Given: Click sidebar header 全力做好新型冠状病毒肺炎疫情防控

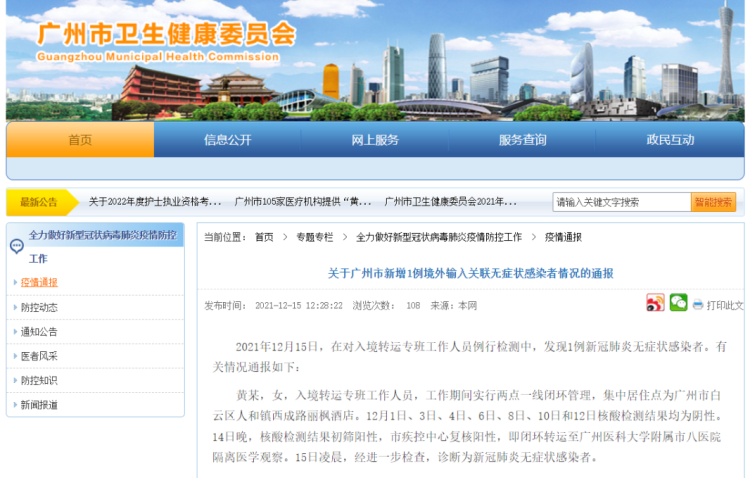Looking at the screenshot, I should pyautogui.click(x=103, y=235).
